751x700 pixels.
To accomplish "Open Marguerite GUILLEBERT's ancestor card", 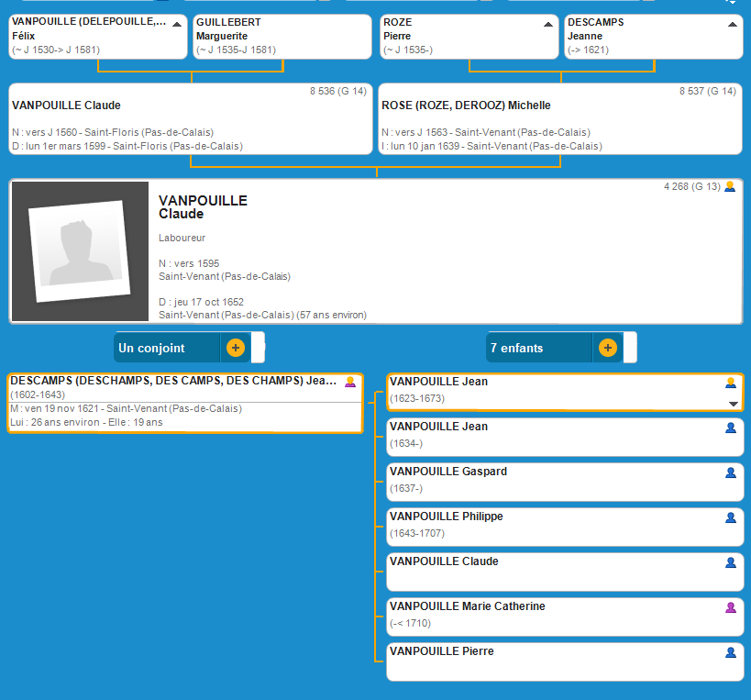I will (x=281, y=37).
